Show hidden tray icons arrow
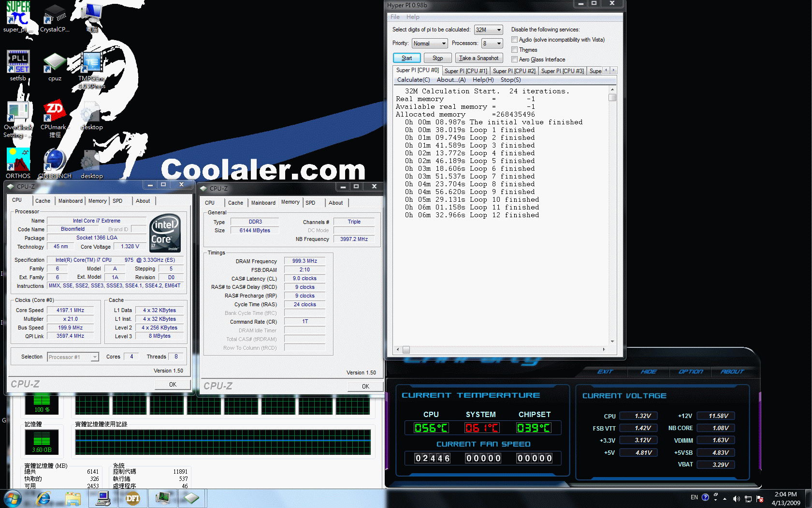 [724, 498]
